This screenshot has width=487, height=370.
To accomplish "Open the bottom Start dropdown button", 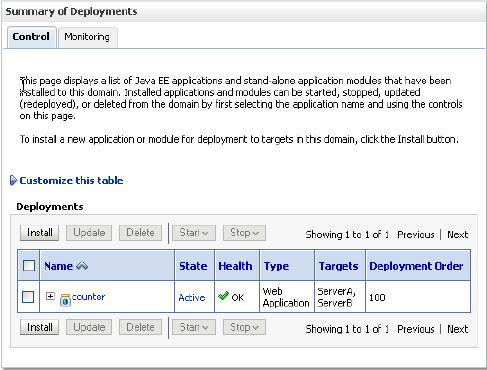I will pos(194,327).
